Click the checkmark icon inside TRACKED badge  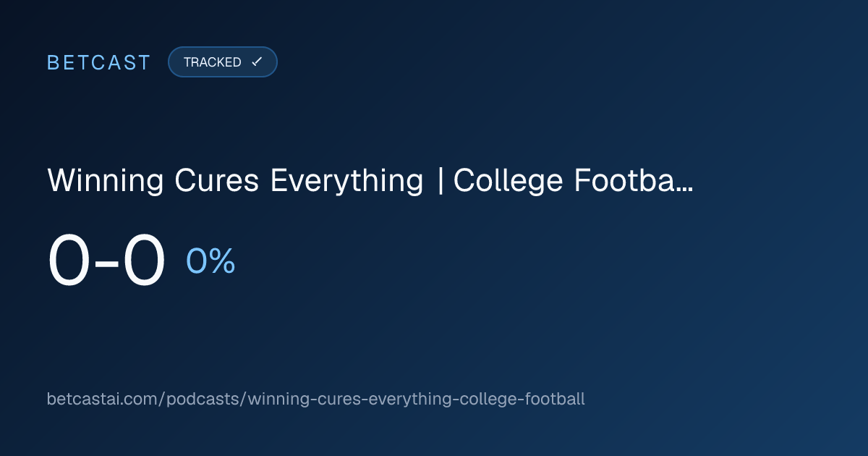coord(256,62)
